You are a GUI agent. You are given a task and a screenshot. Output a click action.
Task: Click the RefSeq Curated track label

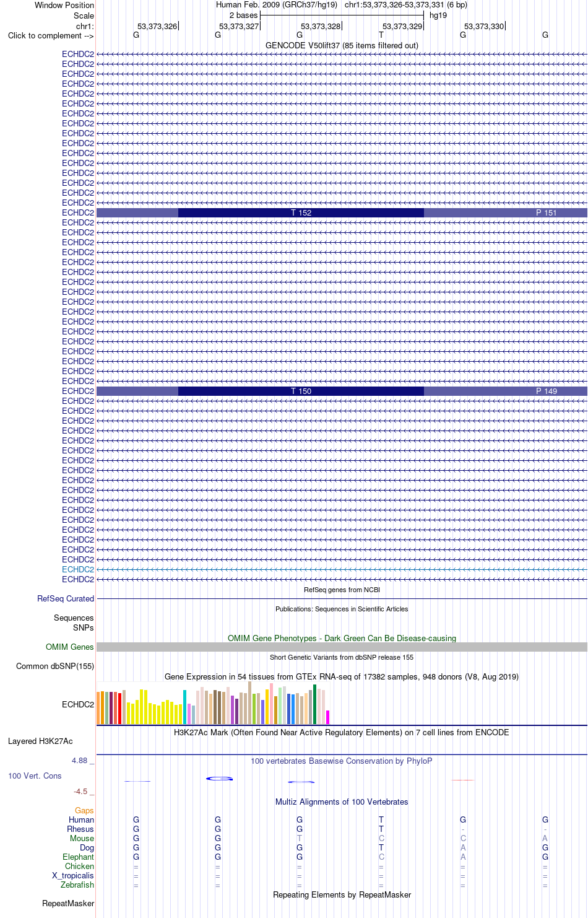66,598
